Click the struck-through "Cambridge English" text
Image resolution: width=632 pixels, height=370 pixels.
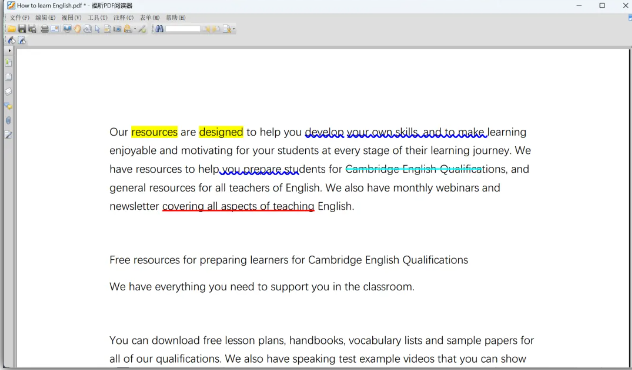point(391,169)
